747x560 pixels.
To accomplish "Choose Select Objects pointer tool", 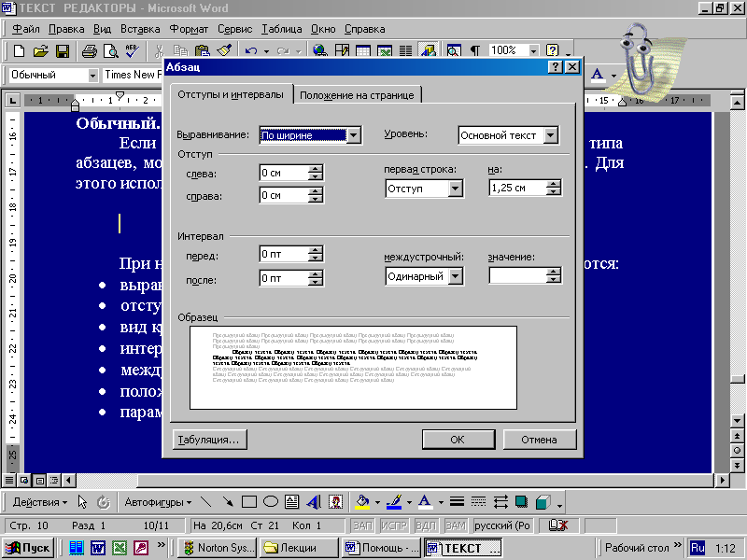I will click(82, 502).
